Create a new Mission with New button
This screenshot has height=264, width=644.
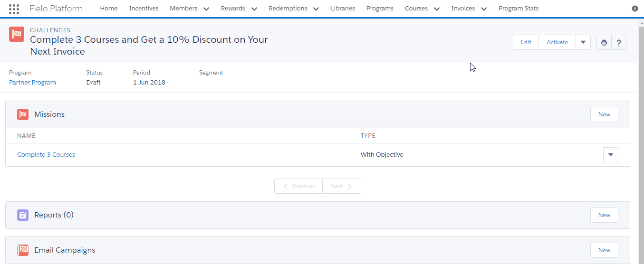click(604, 114)
